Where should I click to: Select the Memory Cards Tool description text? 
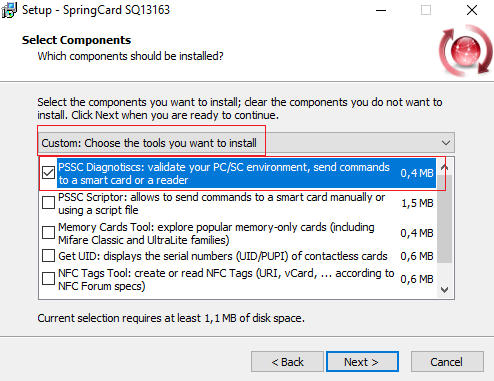[216, 233]
